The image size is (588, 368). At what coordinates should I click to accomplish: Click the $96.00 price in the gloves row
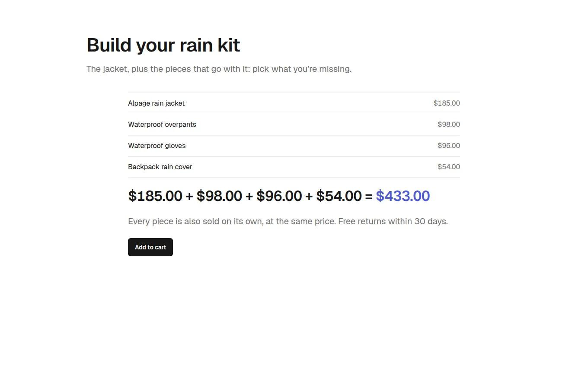coord(449,146)
